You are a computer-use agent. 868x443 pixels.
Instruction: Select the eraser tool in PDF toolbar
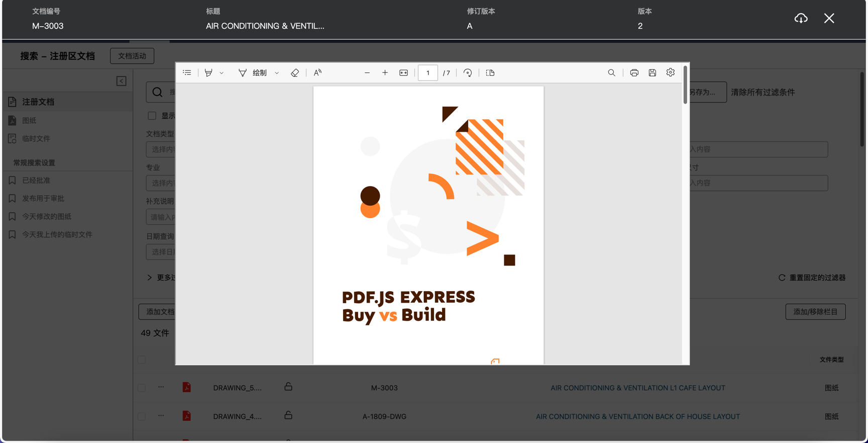295,73
